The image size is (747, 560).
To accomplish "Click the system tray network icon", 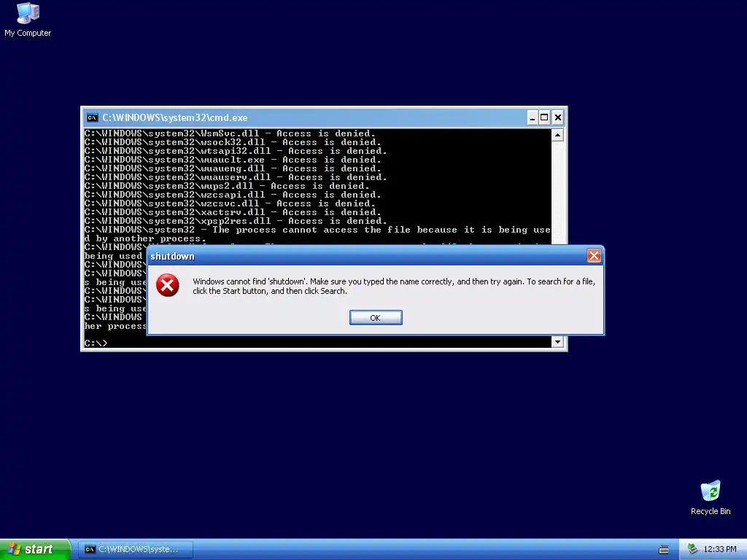I will coord(693,549).
